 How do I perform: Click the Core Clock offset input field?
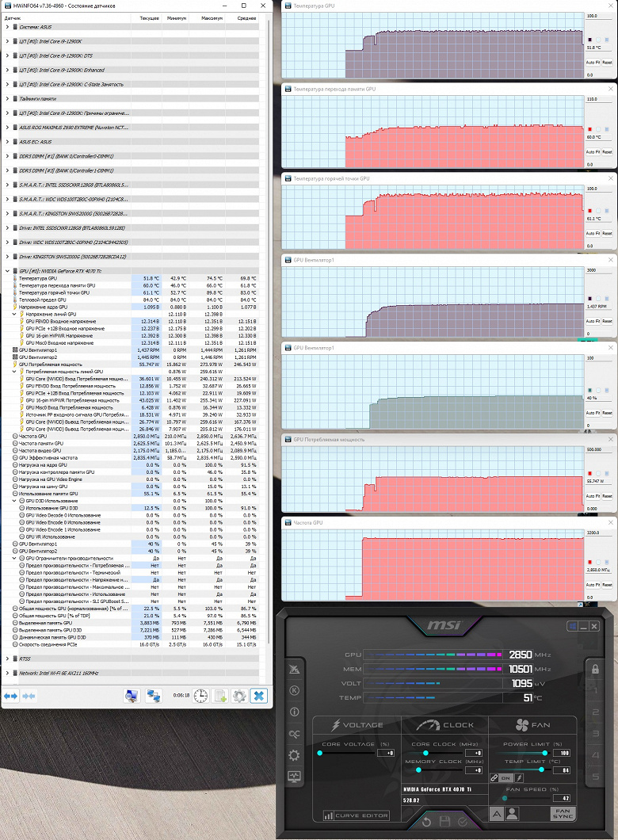pyautogui.click(x=474, y=753)
